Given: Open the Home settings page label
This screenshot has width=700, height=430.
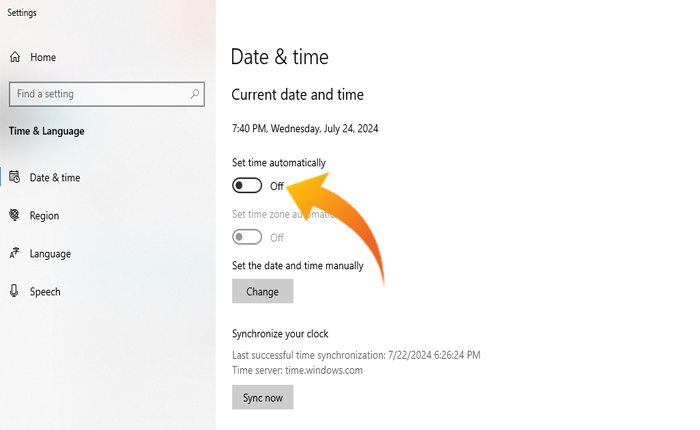Looking at the screenshot, I should pyautogui.click(x=43, y=58).
